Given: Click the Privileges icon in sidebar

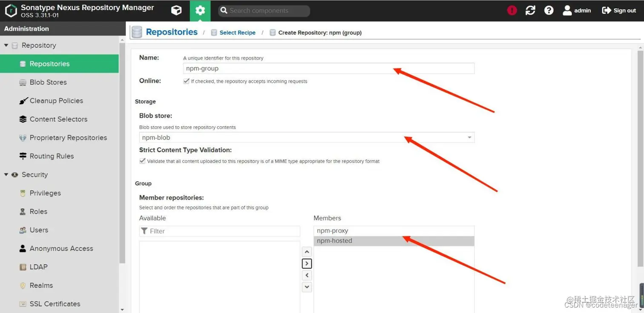Looking at the screenshot, I should 23,193.
